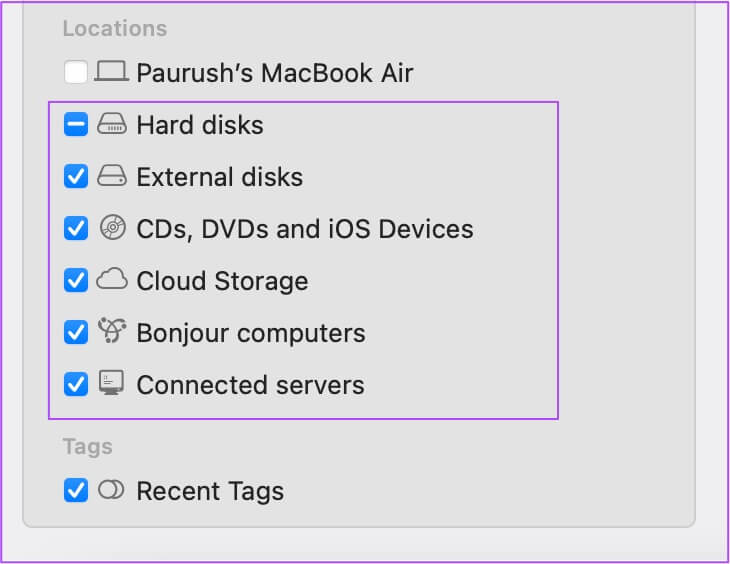Uncheck the Cloud Storage checkbox

pyautogui.click(x=76, y=281)
